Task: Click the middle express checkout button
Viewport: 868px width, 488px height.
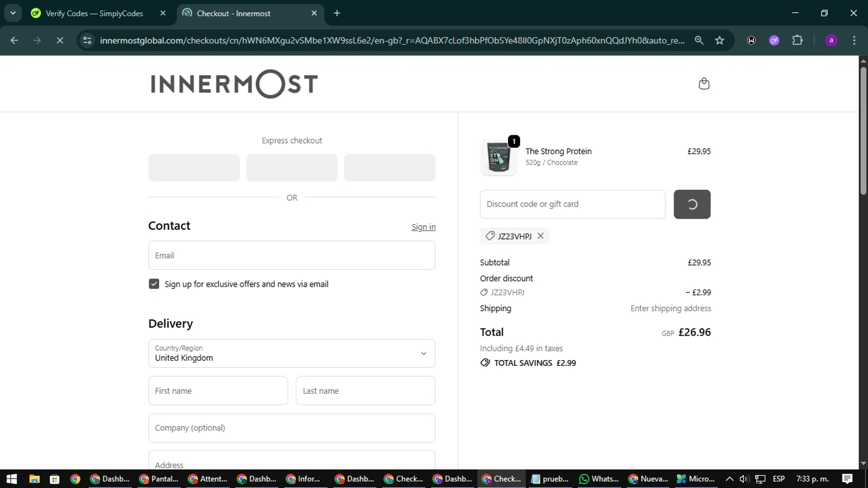Action: [x=292, y=168]
